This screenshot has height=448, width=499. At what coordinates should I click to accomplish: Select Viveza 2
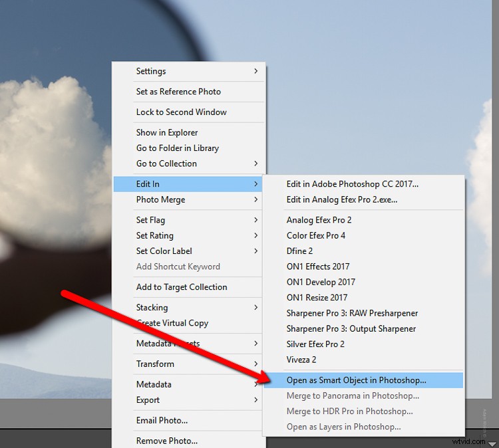[363, 360]
